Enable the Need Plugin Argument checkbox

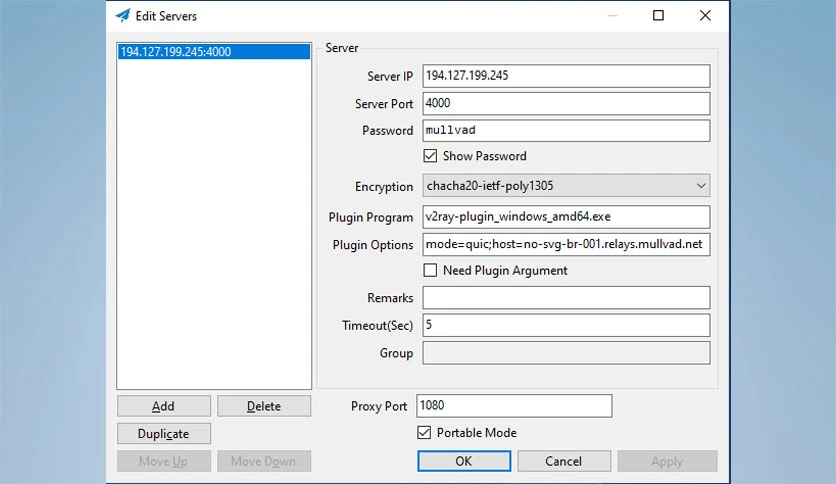pos(430,270)
